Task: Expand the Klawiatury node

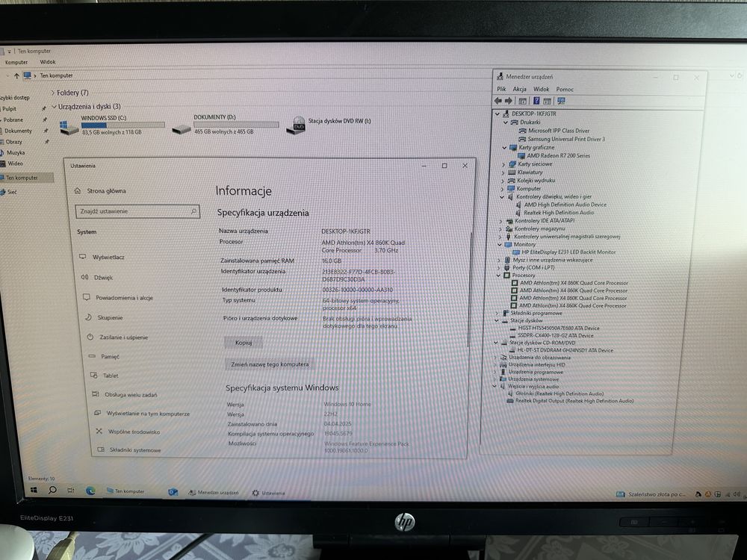Action: pyautogui.click(x=503, y=172)
